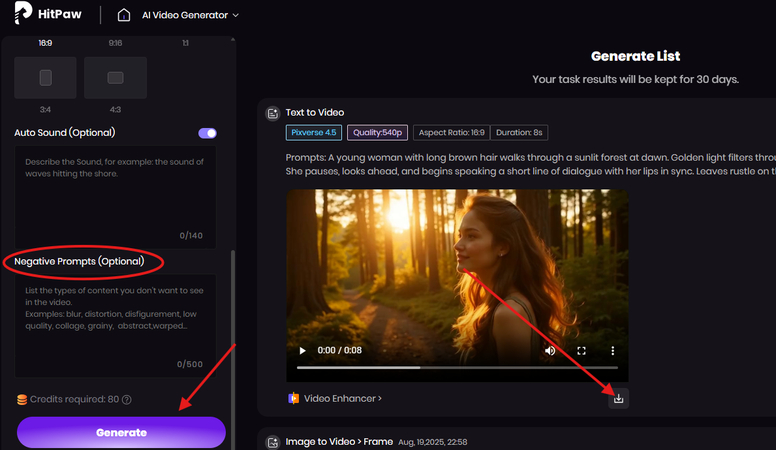Mute the video with speaker icon

[x=550, y=350]
